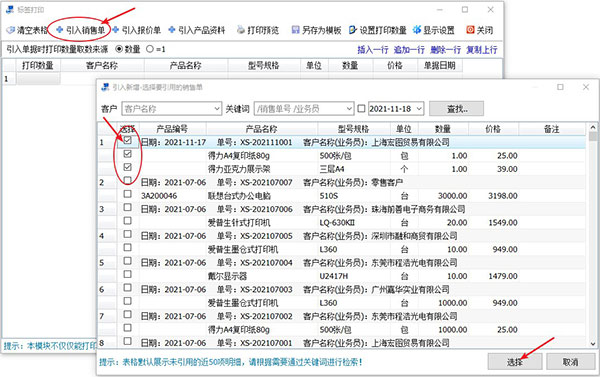Click the 引入新增 dialog title icon
The width and height of the screenshot is (600, 377).
click(x=105, y=87)
